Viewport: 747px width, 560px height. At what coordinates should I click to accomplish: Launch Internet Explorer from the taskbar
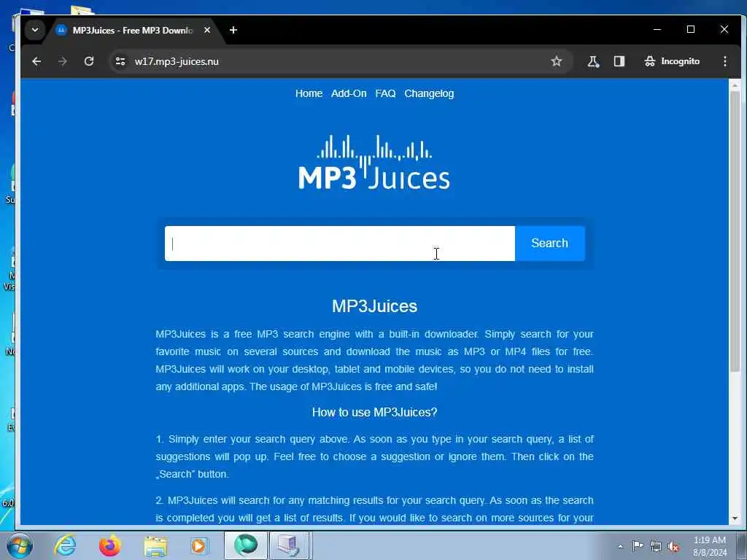pos(65,545)
